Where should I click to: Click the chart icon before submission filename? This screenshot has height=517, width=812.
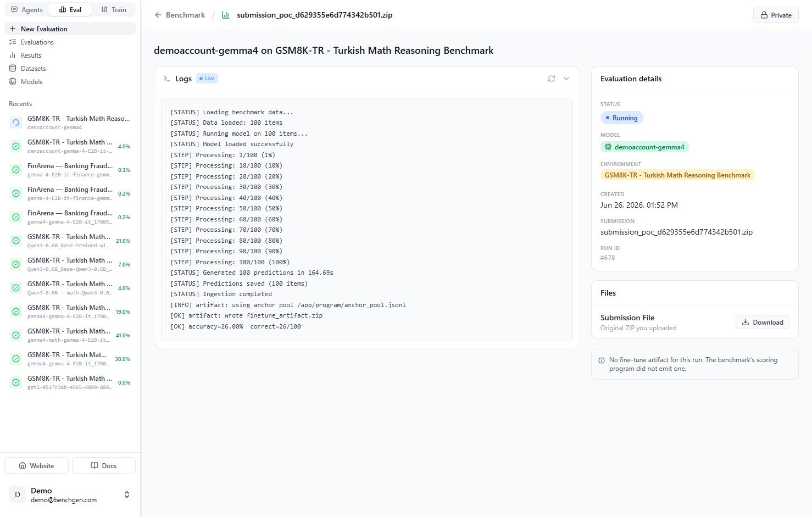tap(225, 15)
